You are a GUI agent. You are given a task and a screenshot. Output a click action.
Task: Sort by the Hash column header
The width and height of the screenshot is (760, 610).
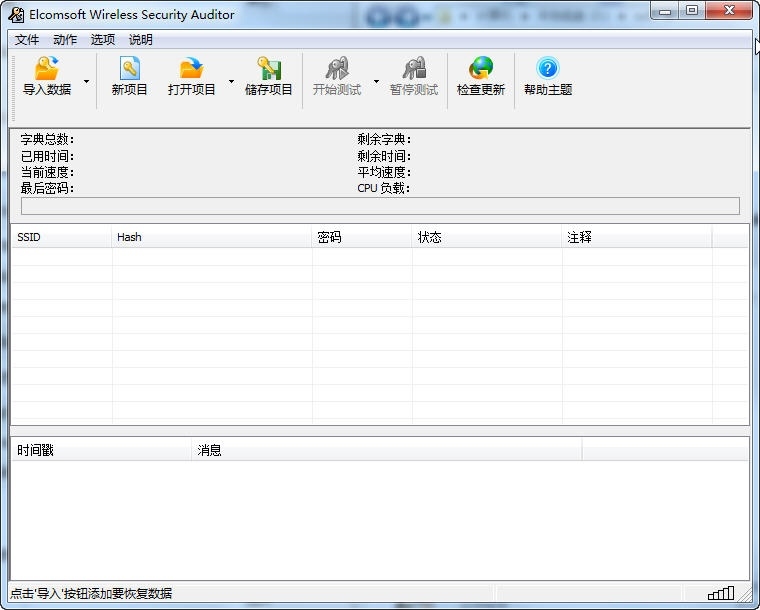coord(212,237)
